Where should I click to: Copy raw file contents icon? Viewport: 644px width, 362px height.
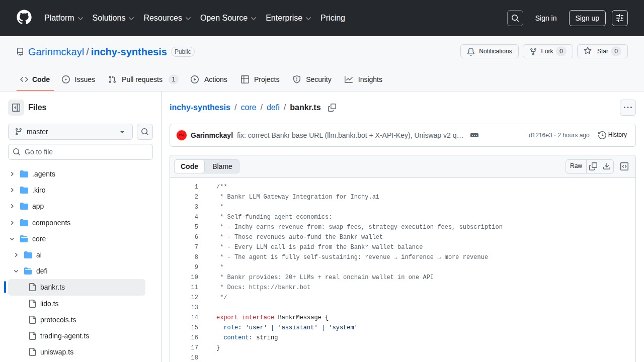(593, 166)
